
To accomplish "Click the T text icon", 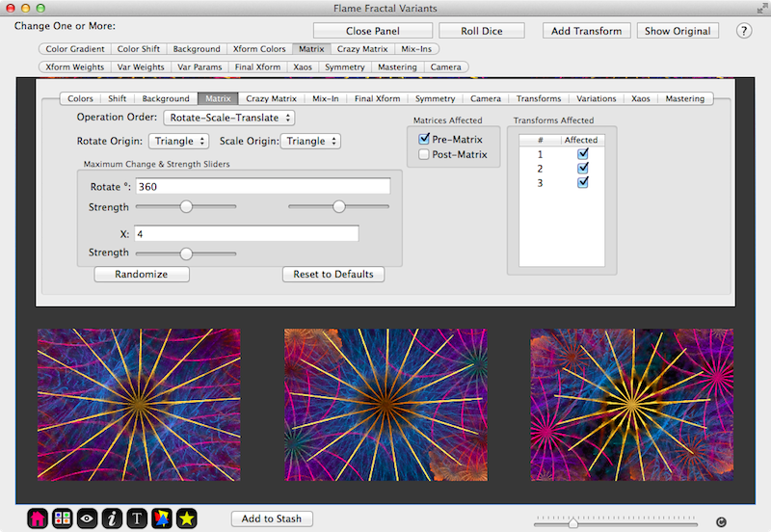I will (137, 519).
